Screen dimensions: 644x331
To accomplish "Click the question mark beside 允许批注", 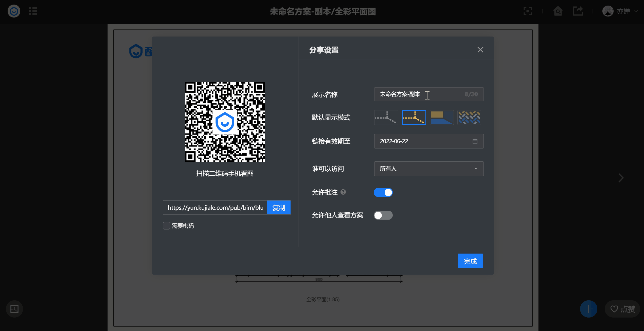I will pyautogui.click(x=343, y=192).
